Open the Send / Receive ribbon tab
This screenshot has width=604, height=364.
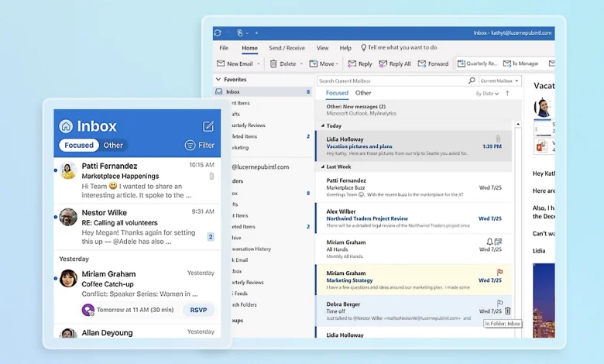[287, 48]
